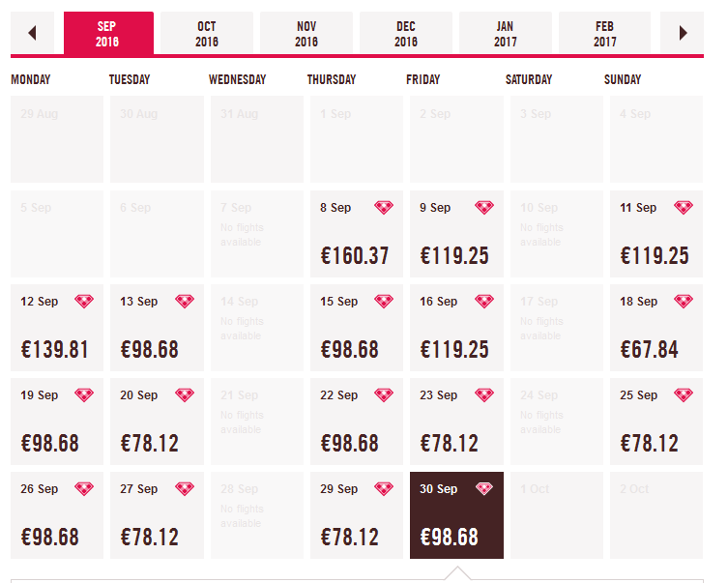The height and width of the screenshot is (583, 728).
Task: Choose the €160.37 fare on 8 September
Action: click(355, 256)
